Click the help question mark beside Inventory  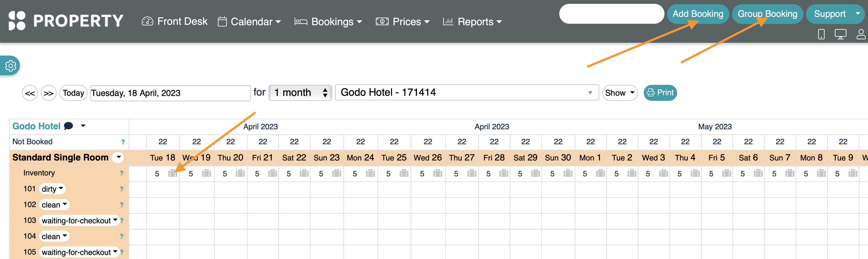pyautogui.click(x=122, y=173)
